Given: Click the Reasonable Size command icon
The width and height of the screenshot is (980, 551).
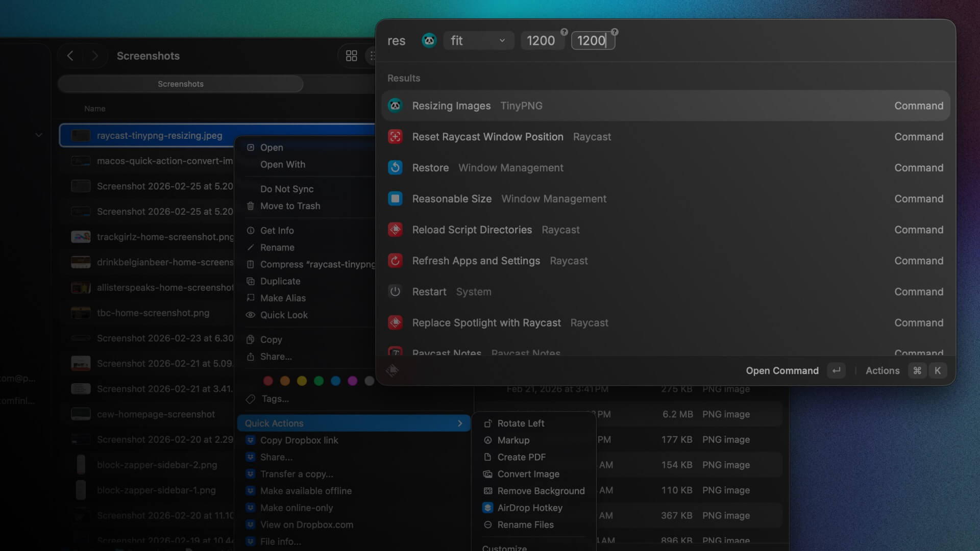Looking at the screenshot, I should coord(395,199).
